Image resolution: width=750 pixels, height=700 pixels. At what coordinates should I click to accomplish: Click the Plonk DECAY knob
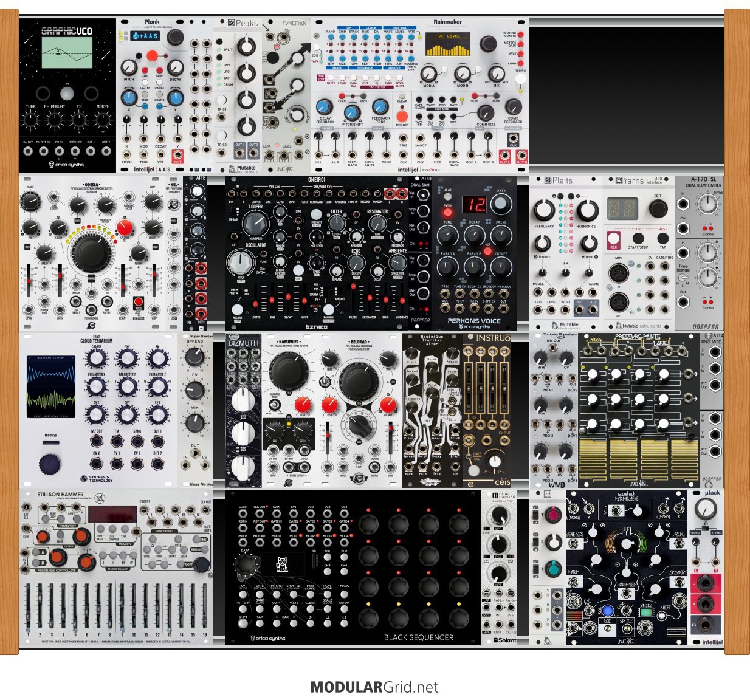click(x=176, y=67)
